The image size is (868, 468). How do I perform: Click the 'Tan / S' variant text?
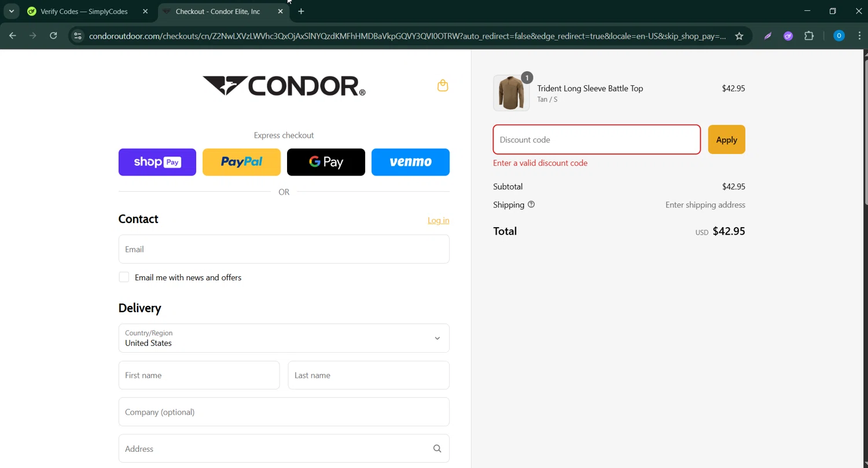(x=547, y=100)
